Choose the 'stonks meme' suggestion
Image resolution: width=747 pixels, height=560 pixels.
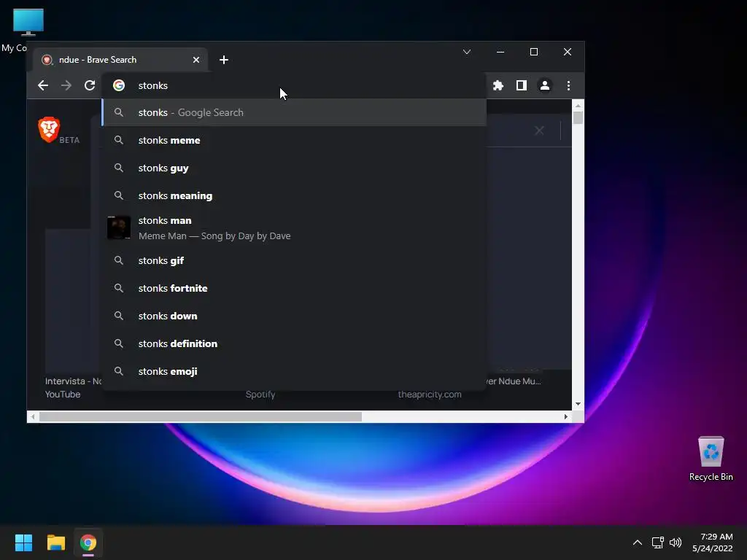pos(294,140)
